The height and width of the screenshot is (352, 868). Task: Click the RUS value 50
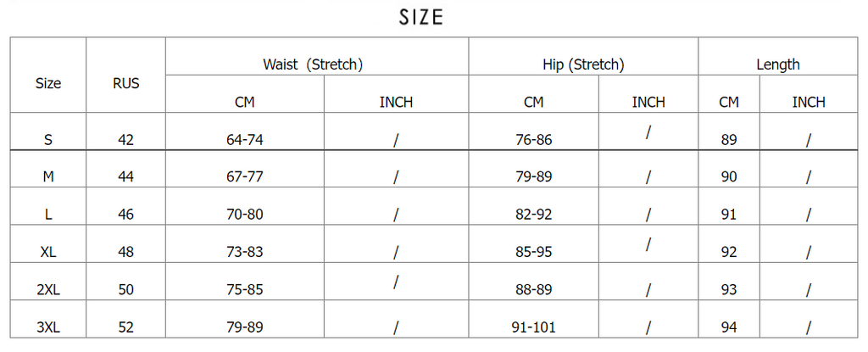click(x=125, y=290)
